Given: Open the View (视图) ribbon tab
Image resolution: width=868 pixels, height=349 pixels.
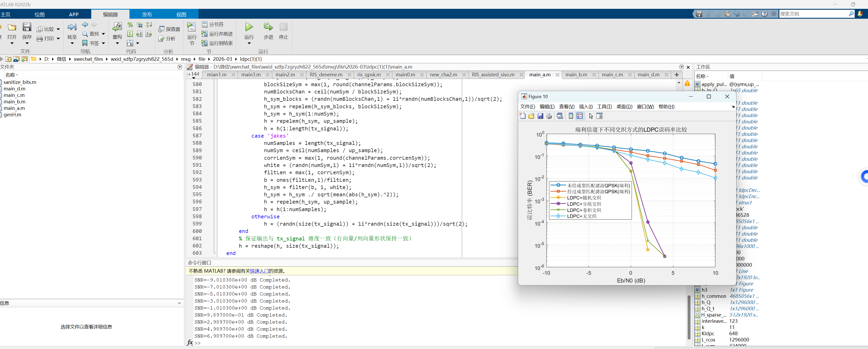Looking at the screenshot, I should (181, 15).
